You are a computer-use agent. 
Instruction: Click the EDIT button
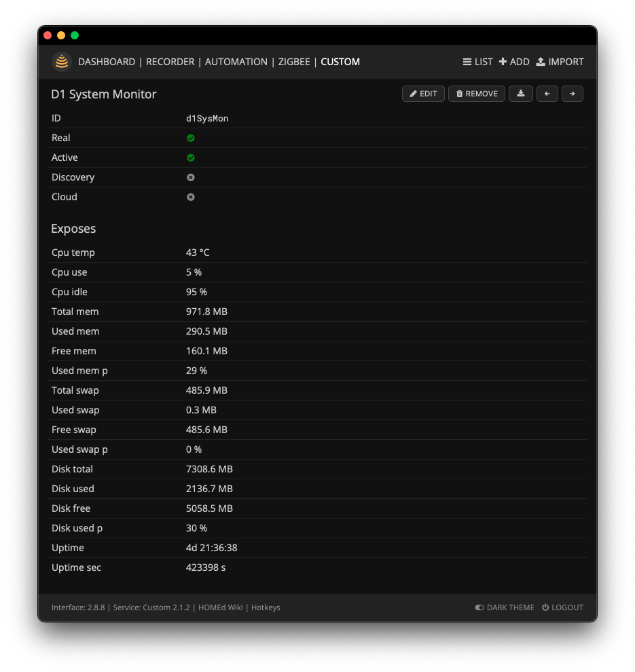pyautogui.click(x=423, y=94)
